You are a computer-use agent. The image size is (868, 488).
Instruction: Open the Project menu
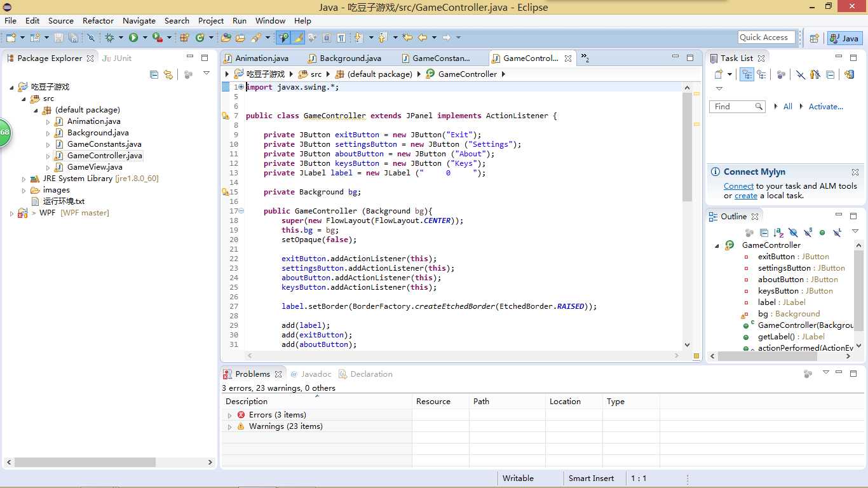click(211, 20)
